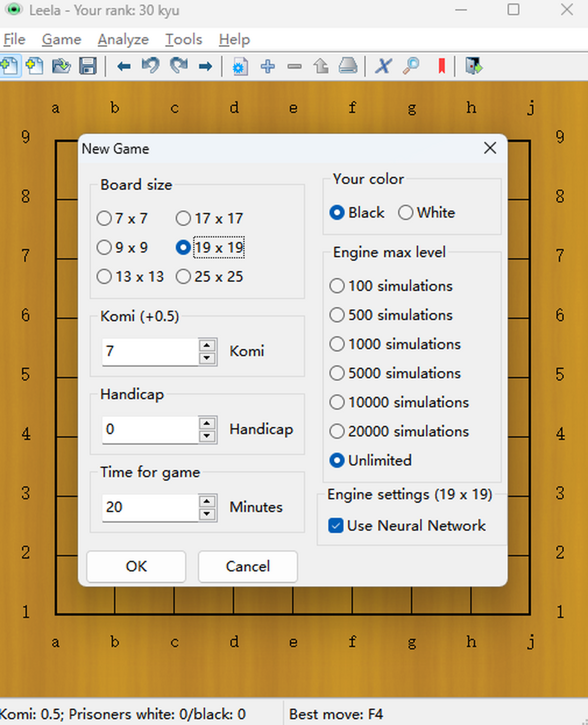Select Unlimited engine max level
This screenshot has height=725, width=588.
(370, 460)
